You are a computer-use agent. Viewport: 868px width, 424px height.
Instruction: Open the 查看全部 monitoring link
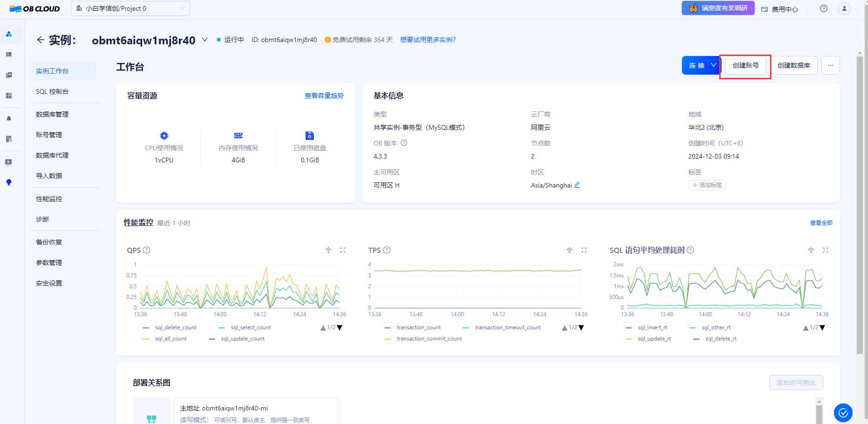pyautogui.click(x=821, y=223)
